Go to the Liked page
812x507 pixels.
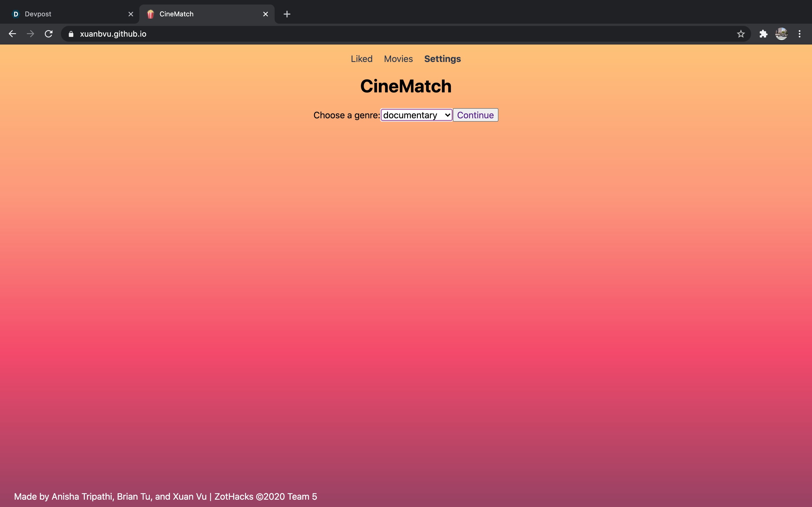point(361,59)
